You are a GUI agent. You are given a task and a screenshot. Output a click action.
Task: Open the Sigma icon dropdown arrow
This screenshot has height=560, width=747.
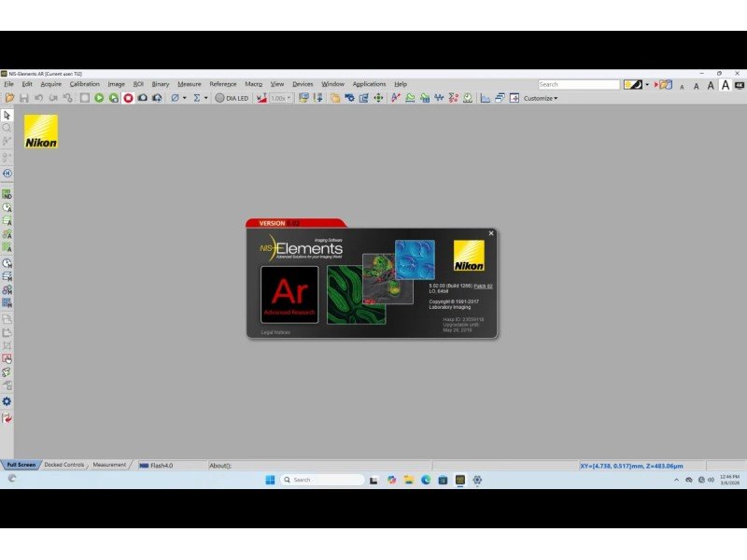point(205,98)
